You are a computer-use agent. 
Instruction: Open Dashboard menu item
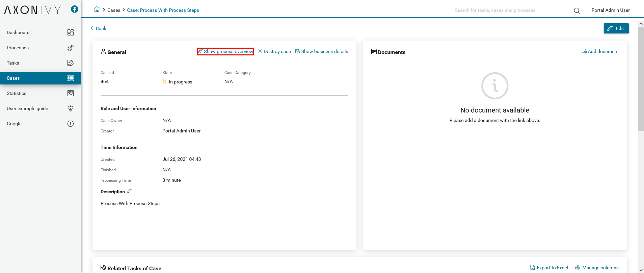pyautogui.click(x=41, y=32)
